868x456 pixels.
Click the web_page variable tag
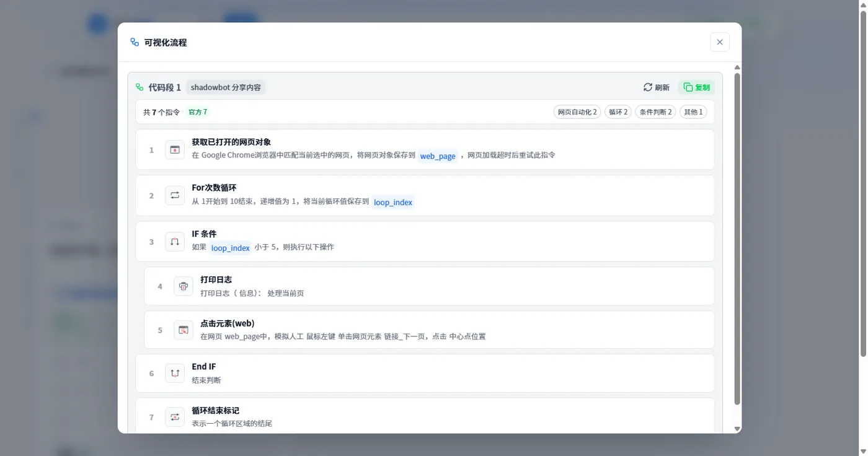point(438,156)
